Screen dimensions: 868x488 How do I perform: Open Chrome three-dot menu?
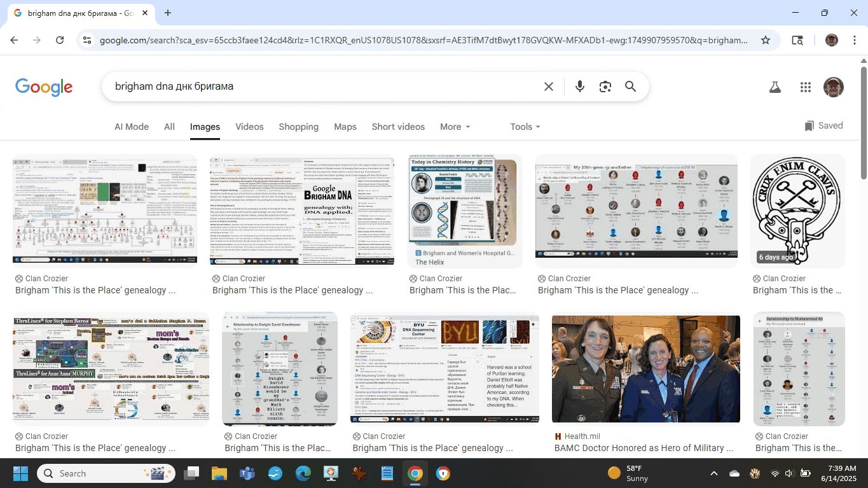click(x=853, y=40)
